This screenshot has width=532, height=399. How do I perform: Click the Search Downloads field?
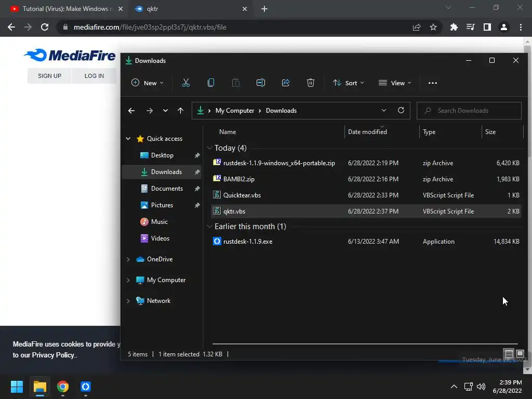(469, 111)
